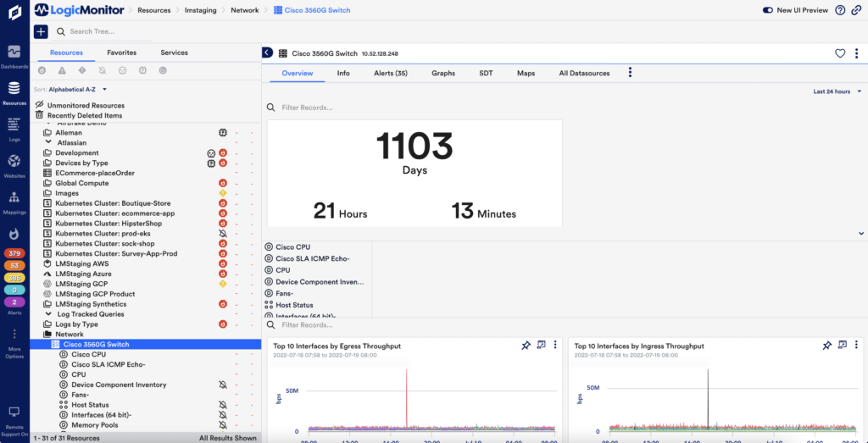868x443 pixels.
Task: Collapse the resource tree with back arrow
Action: (x=267, y=53)
